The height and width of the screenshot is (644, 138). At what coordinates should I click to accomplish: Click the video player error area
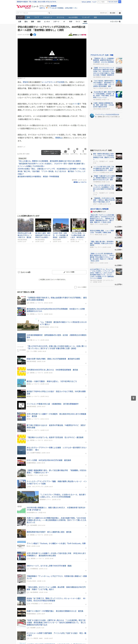pyautogui.click(x=52, y=58)
